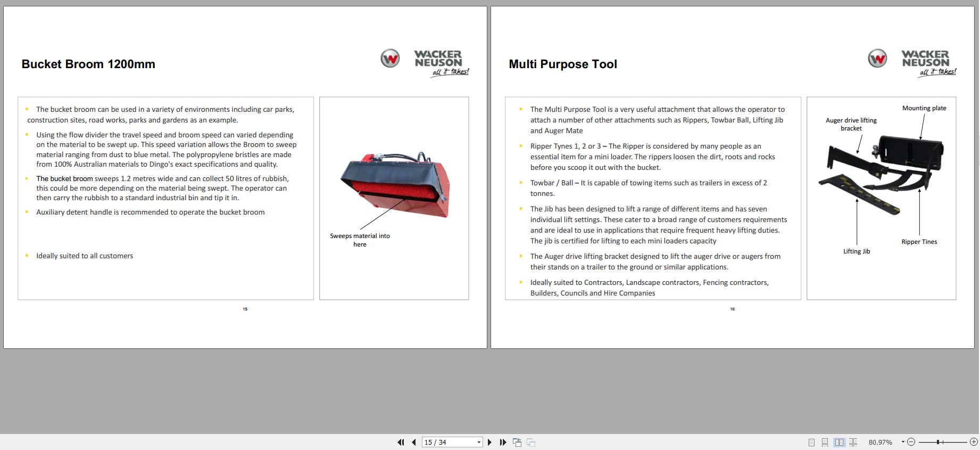980x450 pixels.
Task: Click the grayed next view button
Action: click(531, 442)
